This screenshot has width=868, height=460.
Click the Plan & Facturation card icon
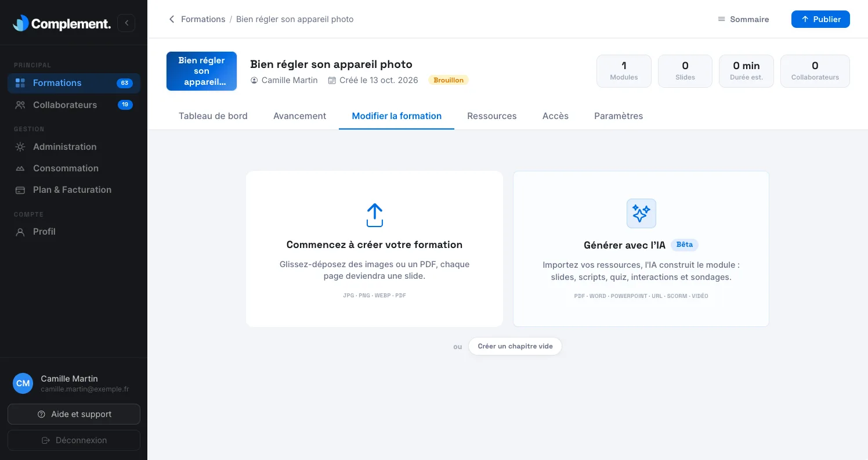click(x=20, y=190)
